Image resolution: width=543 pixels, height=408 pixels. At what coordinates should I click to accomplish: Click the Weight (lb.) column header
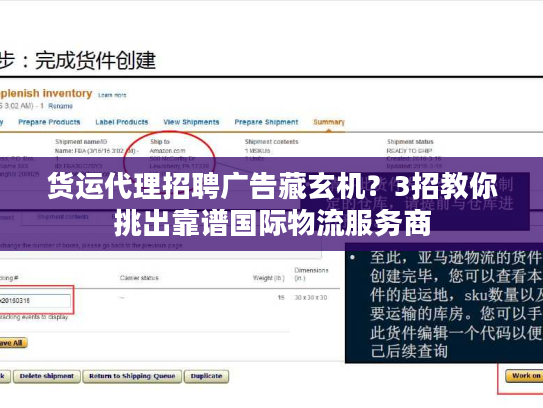(x=269, y=278)
